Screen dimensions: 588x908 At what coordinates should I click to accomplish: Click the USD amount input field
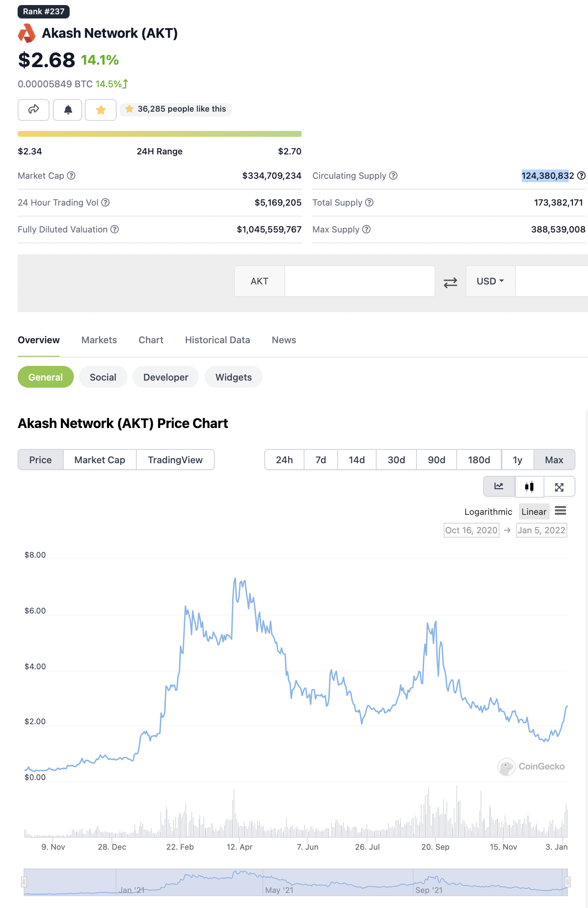[552, 281]
